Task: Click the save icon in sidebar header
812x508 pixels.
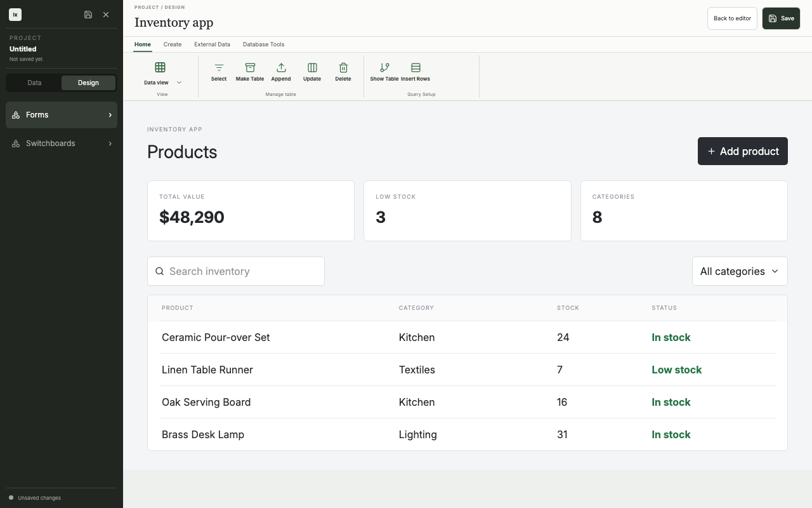Action: [88, 15]
